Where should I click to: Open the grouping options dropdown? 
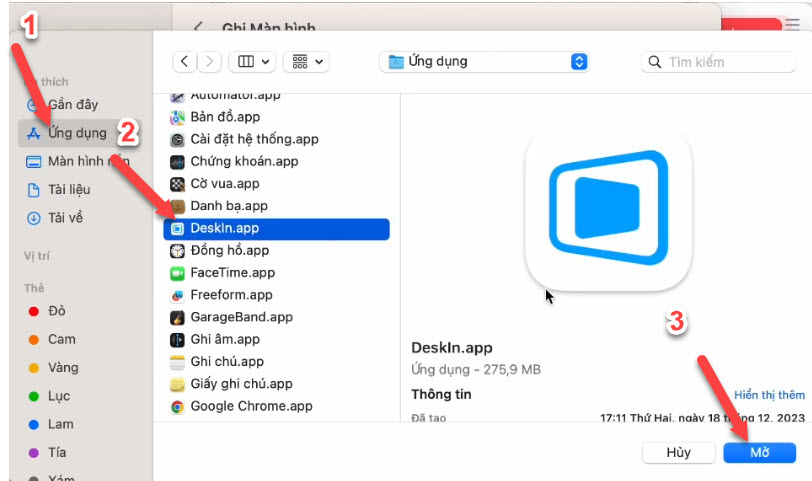coord(307,62)
